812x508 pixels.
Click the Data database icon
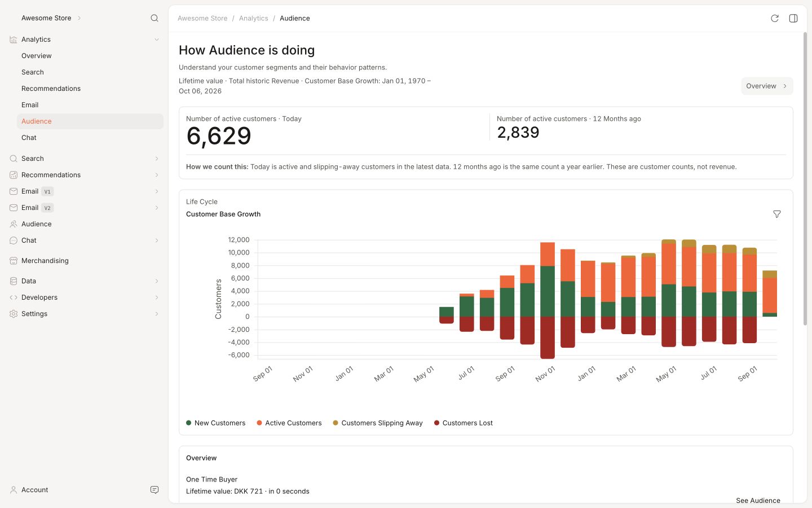(14, 281)
